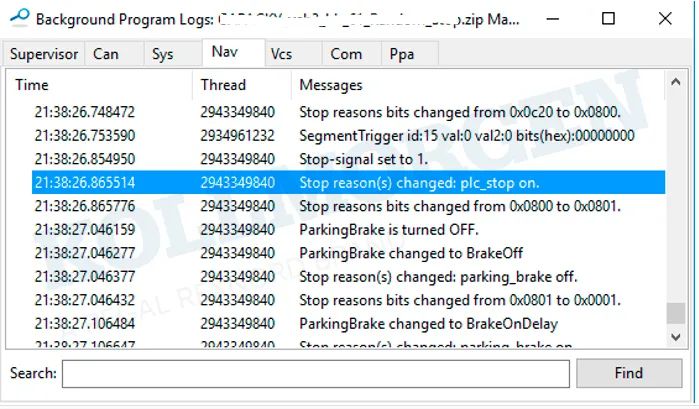Select the 'ParkingBrake changed to BrakeOnDelay' row
699x409 pixels.
point(428,324)
